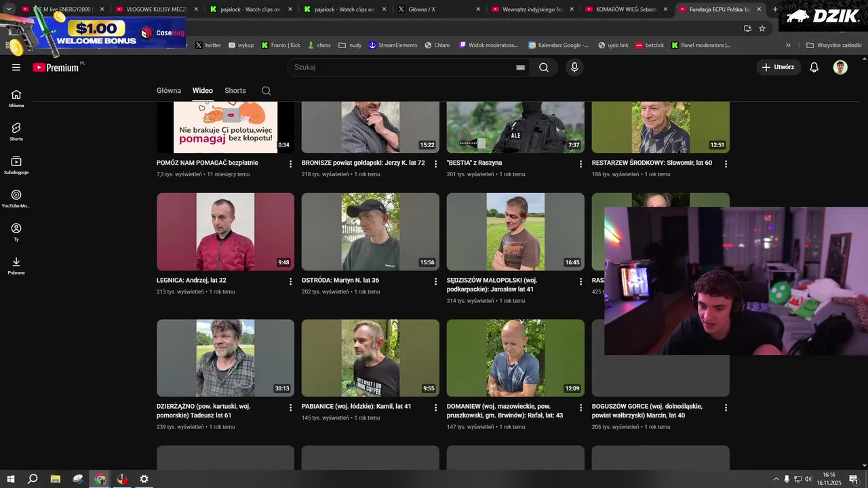
Task: Open the Ty section in the sidebar
Action: click(x=16, y=232)
